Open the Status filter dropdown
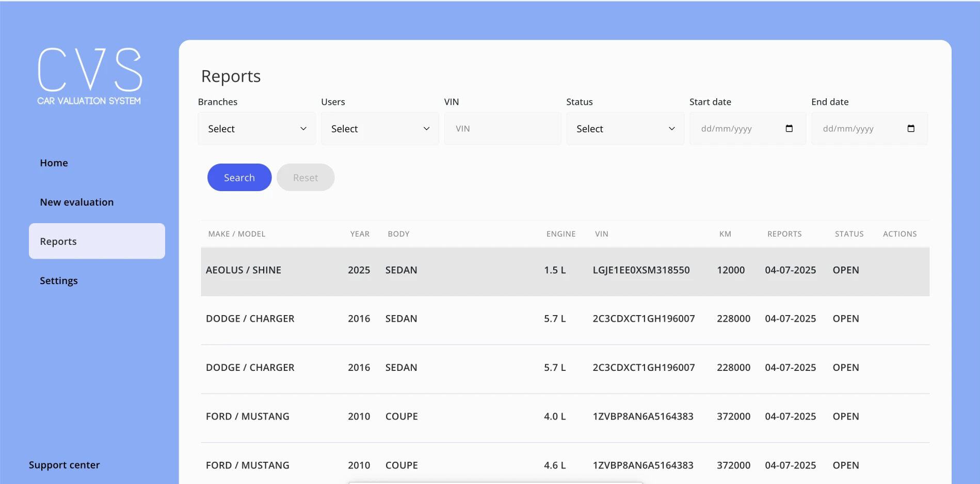Image resolution: width=980 pixels, height=484 pixels. (x=625, y=129)
